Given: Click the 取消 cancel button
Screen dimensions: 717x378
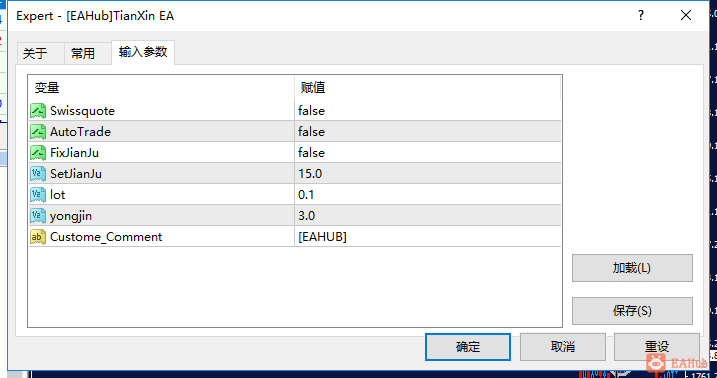Looking at the screenshot, I should tap(562, 347).
